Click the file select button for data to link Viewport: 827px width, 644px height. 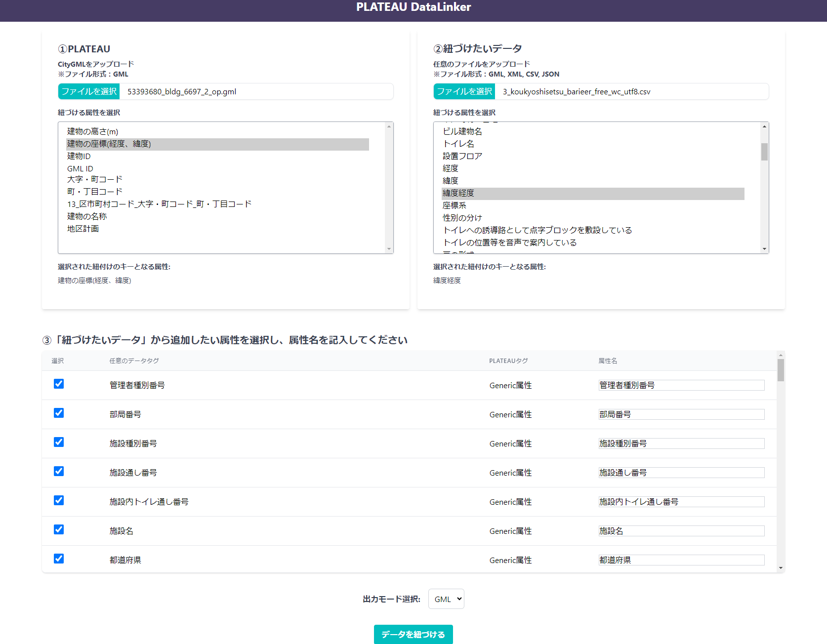coord(464,91)
